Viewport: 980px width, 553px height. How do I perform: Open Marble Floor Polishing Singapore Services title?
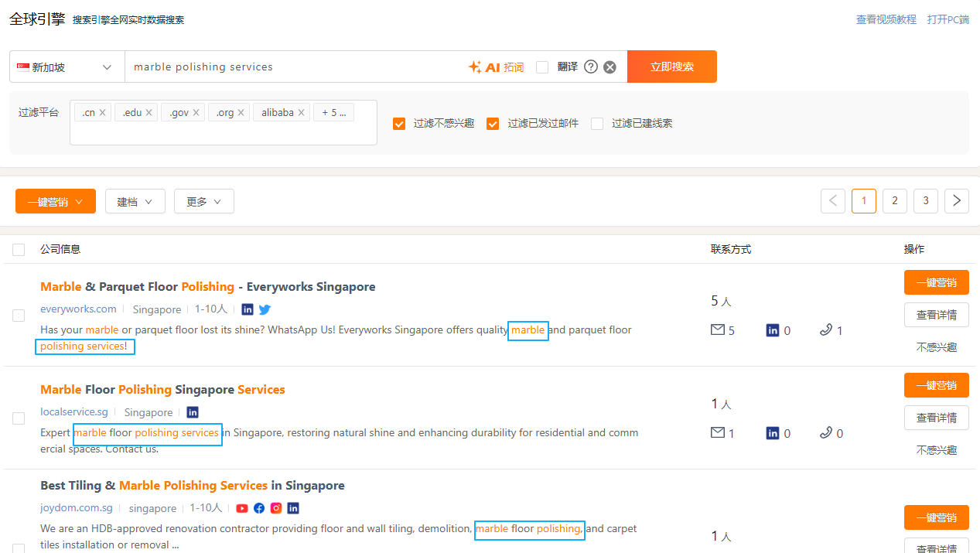(x=162, y=390)
